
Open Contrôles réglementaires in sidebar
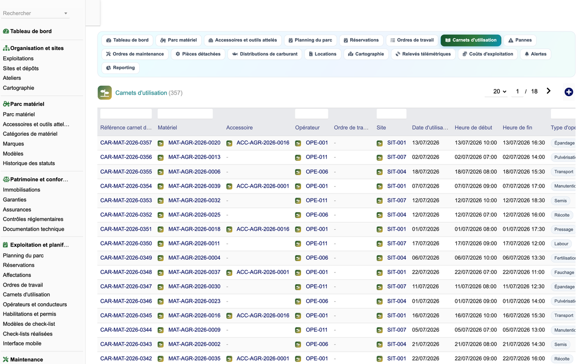click(33, 219)
